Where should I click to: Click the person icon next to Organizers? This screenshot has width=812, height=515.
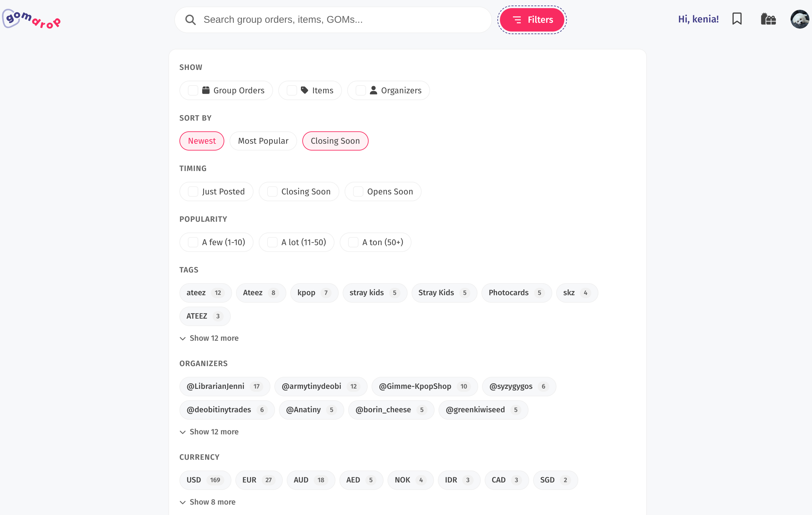373,90
